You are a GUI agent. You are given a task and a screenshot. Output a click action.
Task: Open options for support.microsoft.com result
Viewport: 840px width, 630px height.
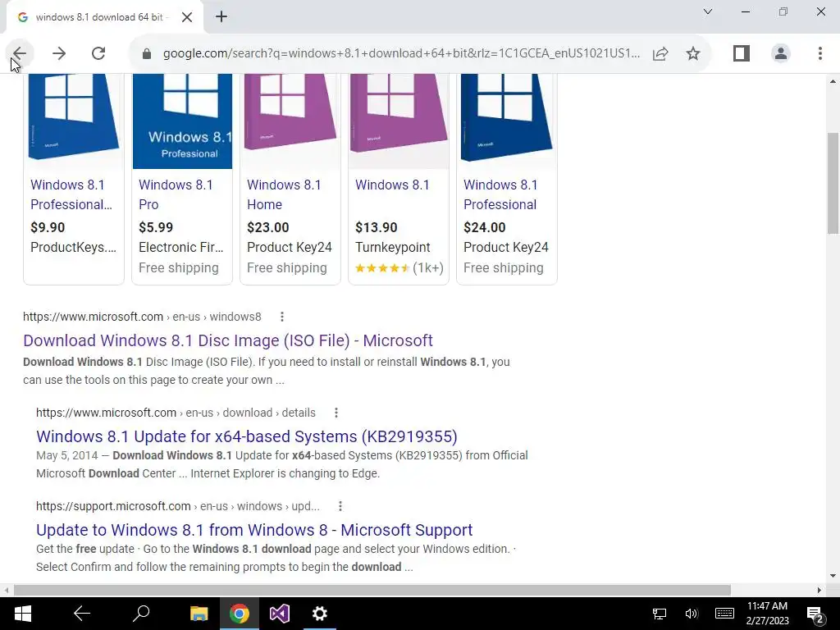pos(340,506)
